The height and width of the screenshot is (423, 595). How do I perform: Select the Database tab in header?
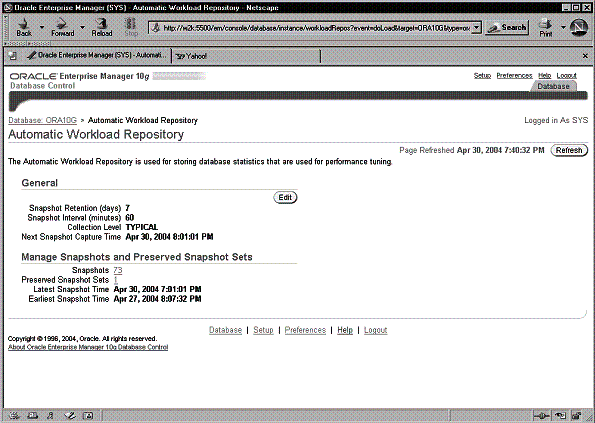pos(553,86)
